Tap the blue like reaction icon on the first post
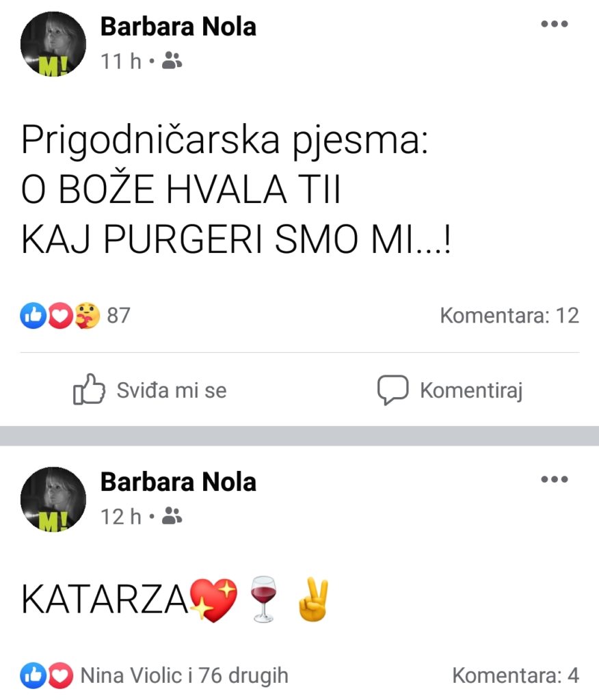This screenshot has height=700, width=599. (33, 316)
